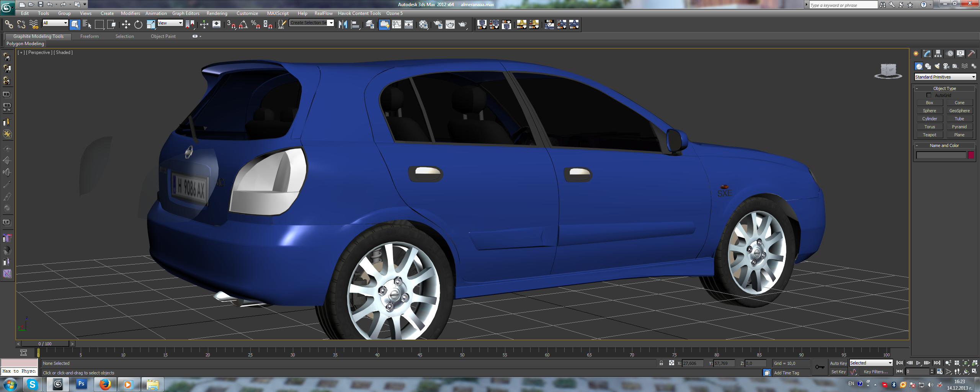
Task: Open the object color swatch
Action: (x=971, y=155)
